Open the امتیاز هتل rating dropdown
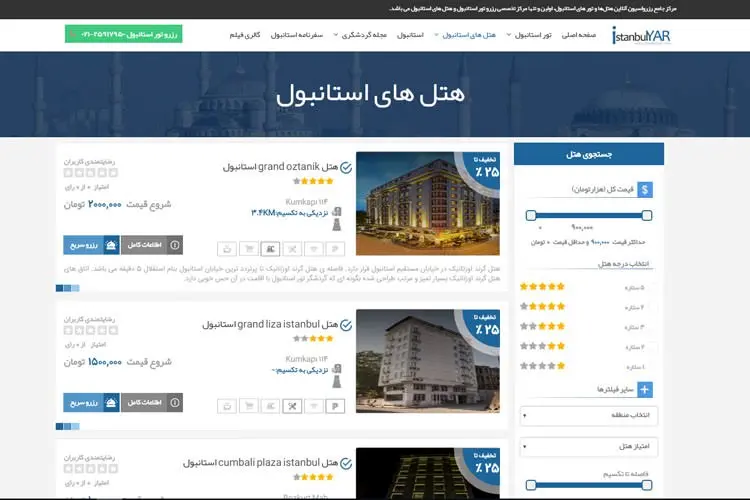This screenshot has height=500, width=750. point(589,446)
